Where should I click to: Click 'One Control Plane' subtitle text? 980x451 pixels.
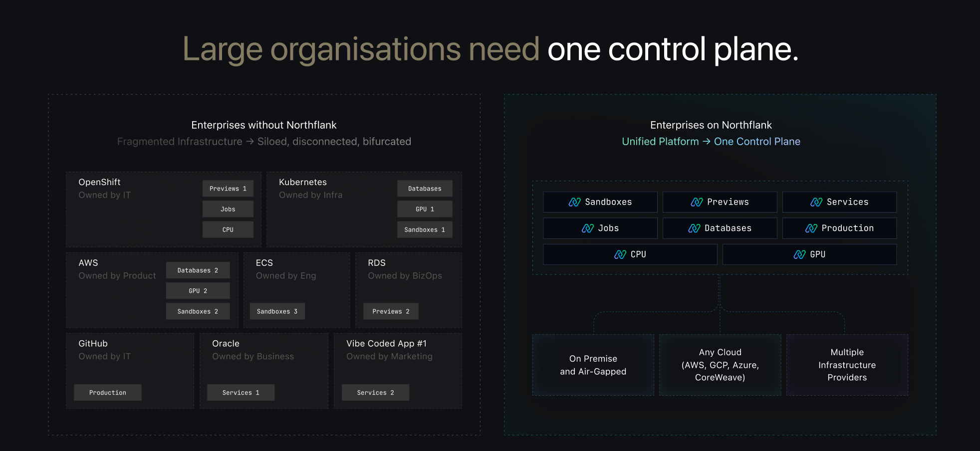tap(757, 142)
